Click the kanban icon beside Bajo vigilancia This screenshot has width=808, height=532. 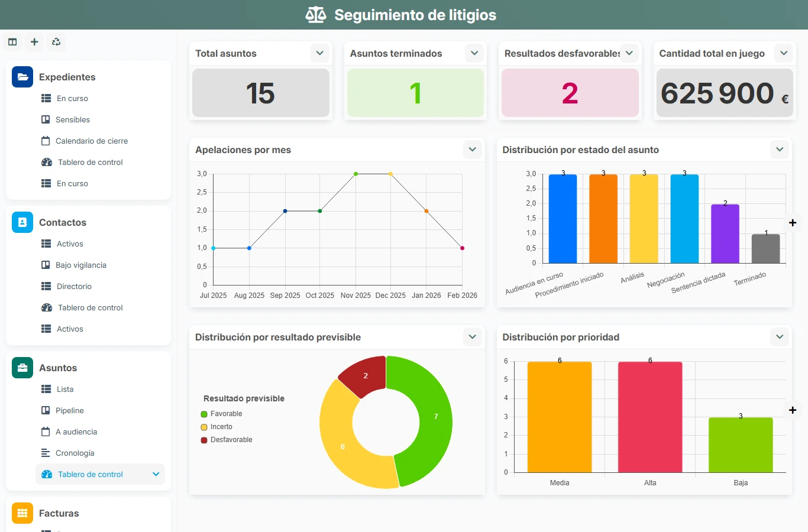(x=46, y=265)
